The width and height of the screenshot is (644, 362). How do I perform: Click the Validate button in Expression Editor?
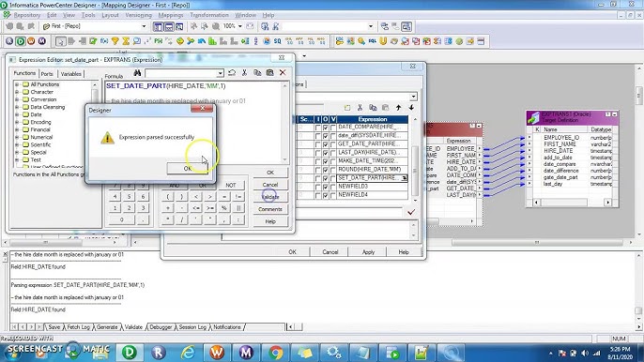click(270, 197)
